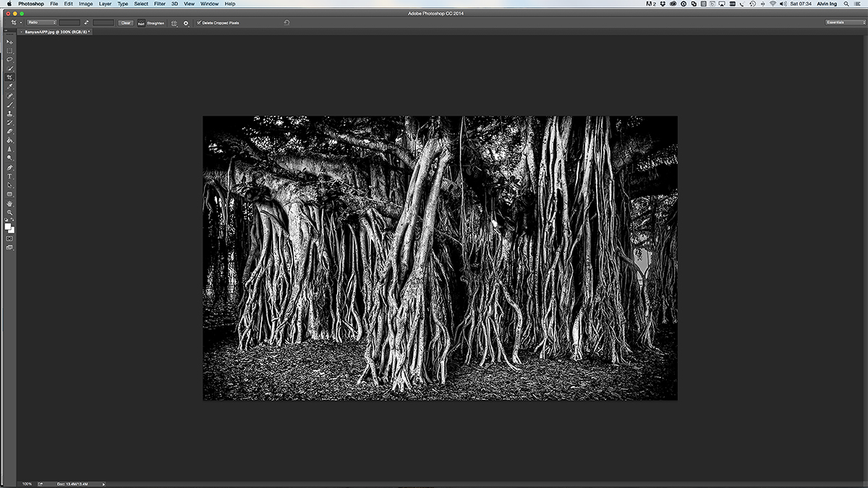Open the Edit menu
Image resolution: width=868 pixels, height=488 pixels.
(x=68, y=4)
